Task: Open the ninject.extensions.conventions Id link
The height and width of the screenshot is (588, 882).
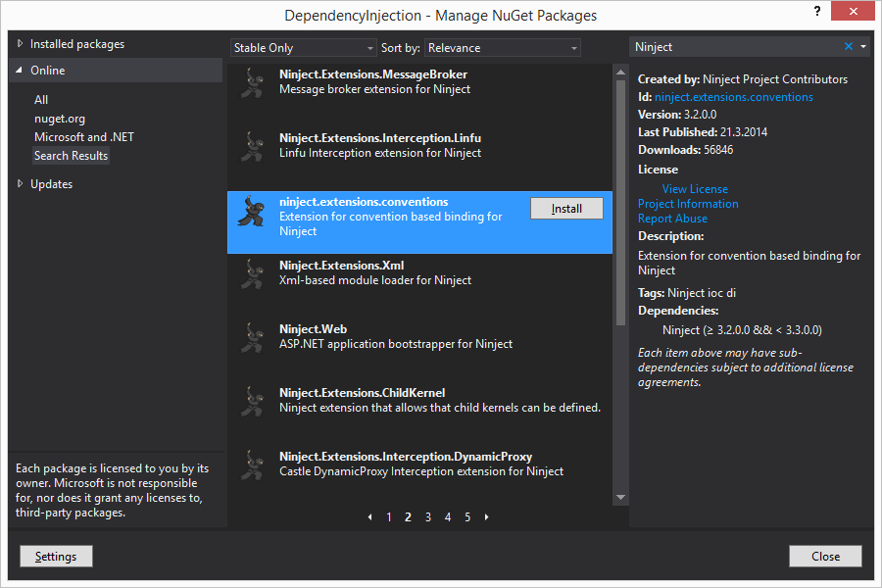Action: tap(733, 97)
